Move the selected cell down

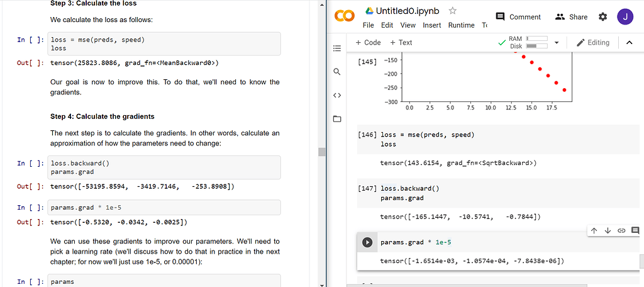pos(608,230)
